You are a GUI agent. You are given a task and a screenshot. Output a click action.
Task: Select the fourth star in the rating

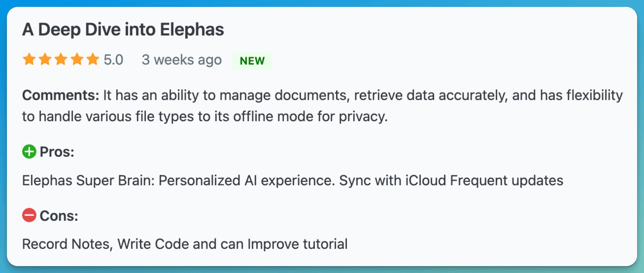pos(77,59)
